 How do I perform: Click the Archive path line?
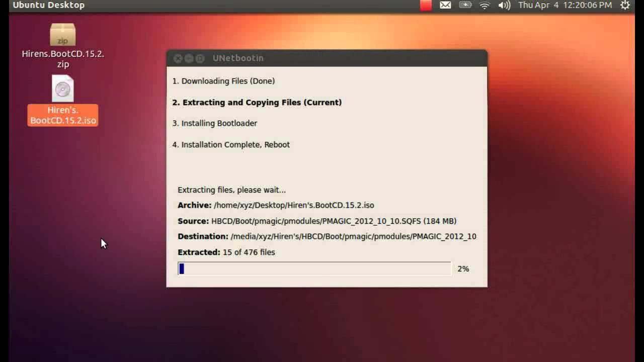[x=276, y=205]
